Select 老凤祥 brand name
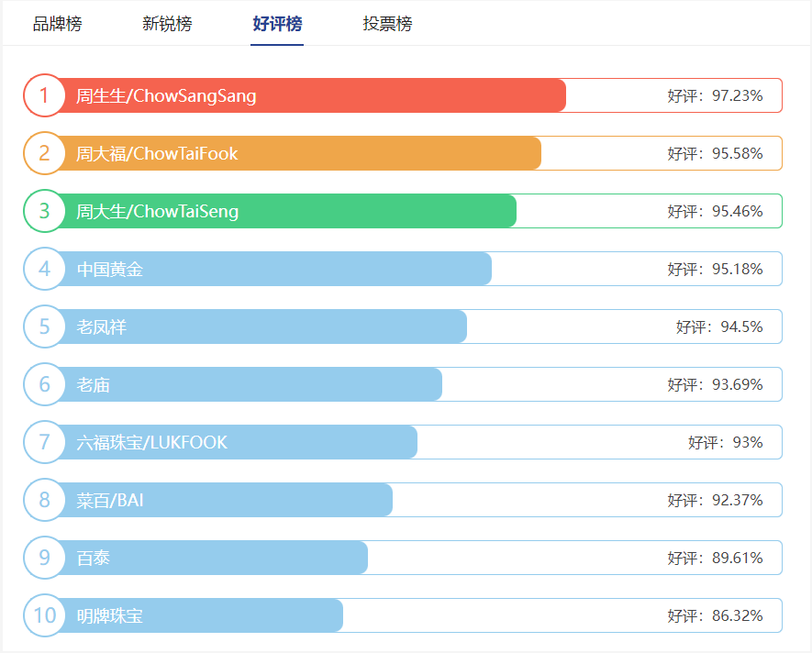This screenshot has width=812, height=653. pyautogui.click(x=101, y=326)
